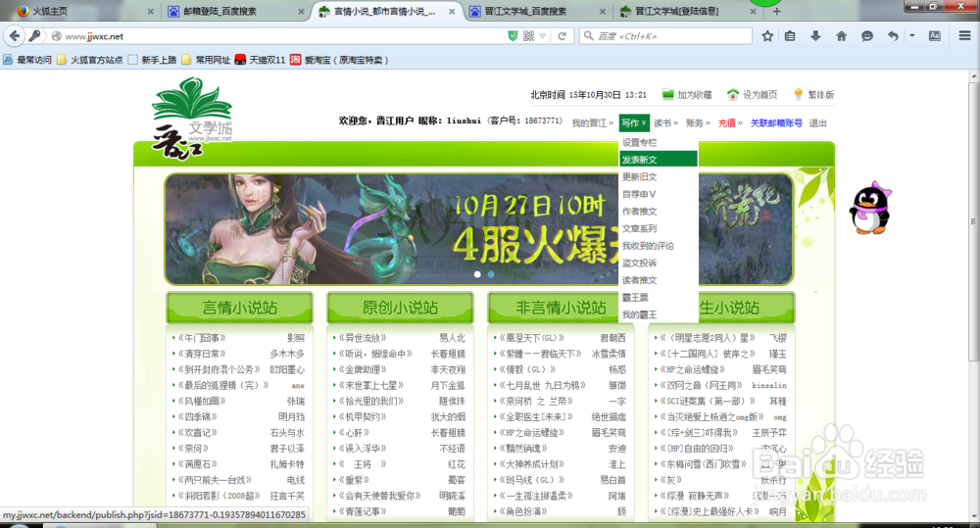
Task: Click the QQ penguin floating icon
Action: 870,208
